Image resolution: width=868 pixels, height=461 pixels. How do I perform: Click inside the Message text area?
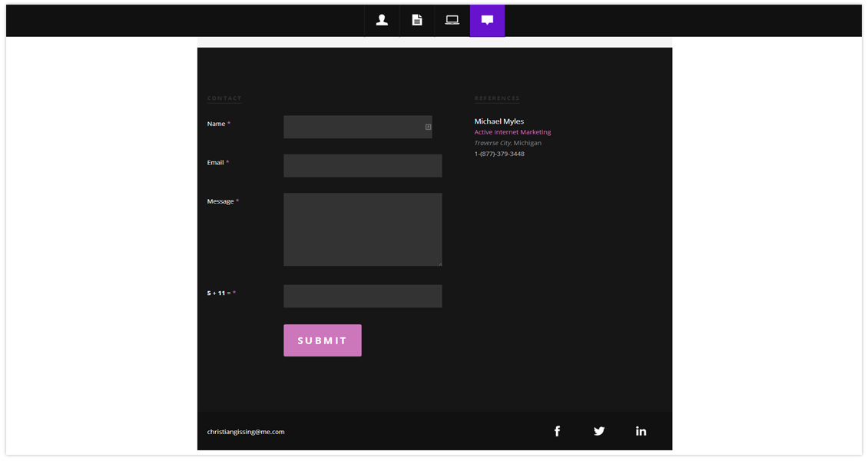pyautogui.click(x=363, y=230)
